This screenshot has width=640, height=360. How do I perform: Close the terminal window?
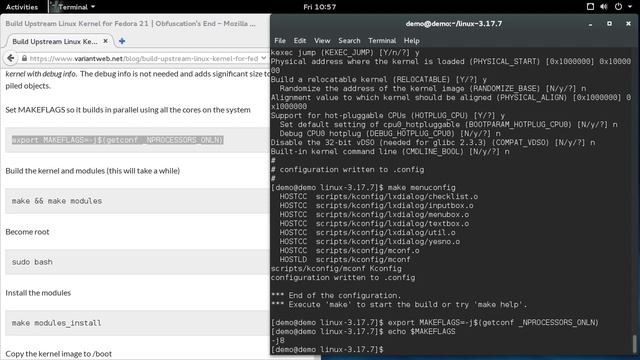coord(628,24)
